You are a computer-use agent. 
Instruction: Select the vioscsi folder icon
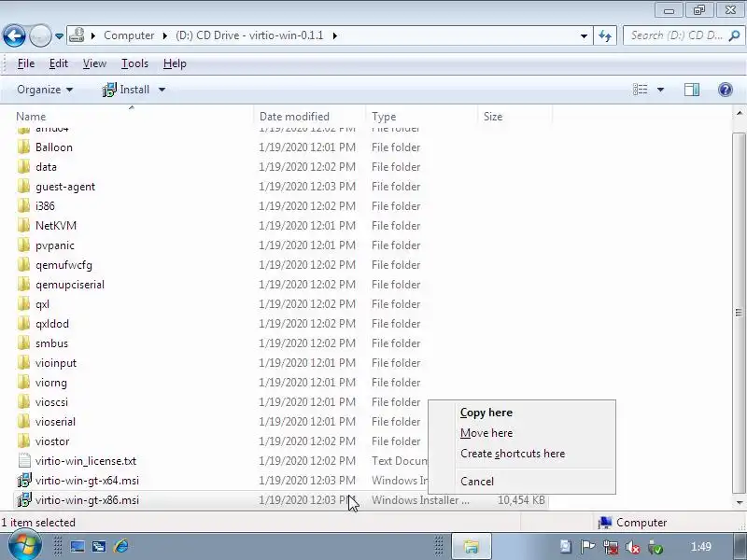[23, 402]
